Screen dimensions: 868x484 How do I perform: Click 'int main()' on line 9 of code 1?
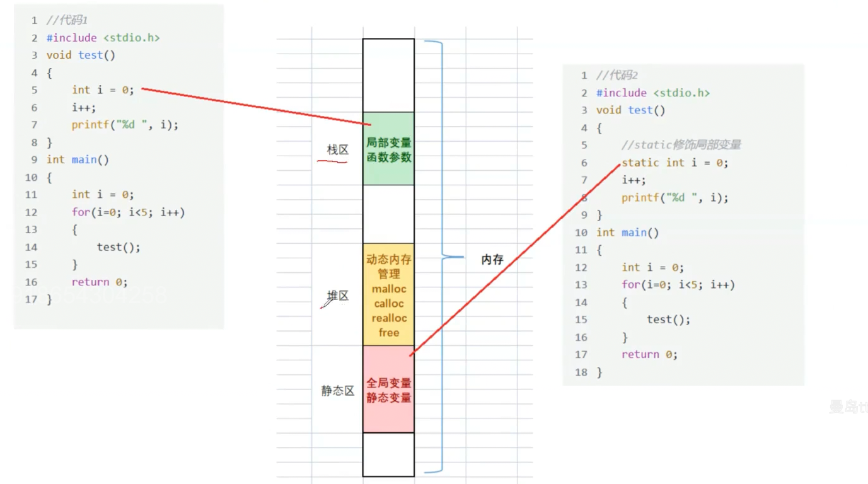[78, 159]
